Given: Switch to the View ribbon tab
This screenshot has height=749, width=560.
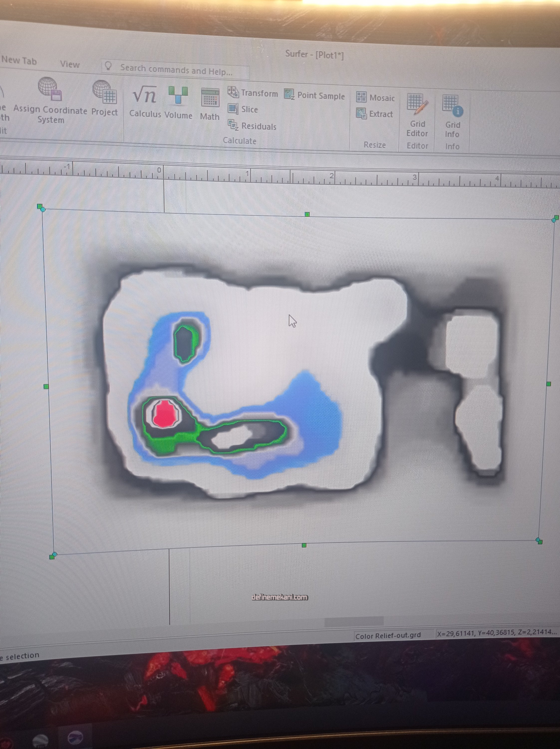Looking at the screenshot, I should point(70,64).
